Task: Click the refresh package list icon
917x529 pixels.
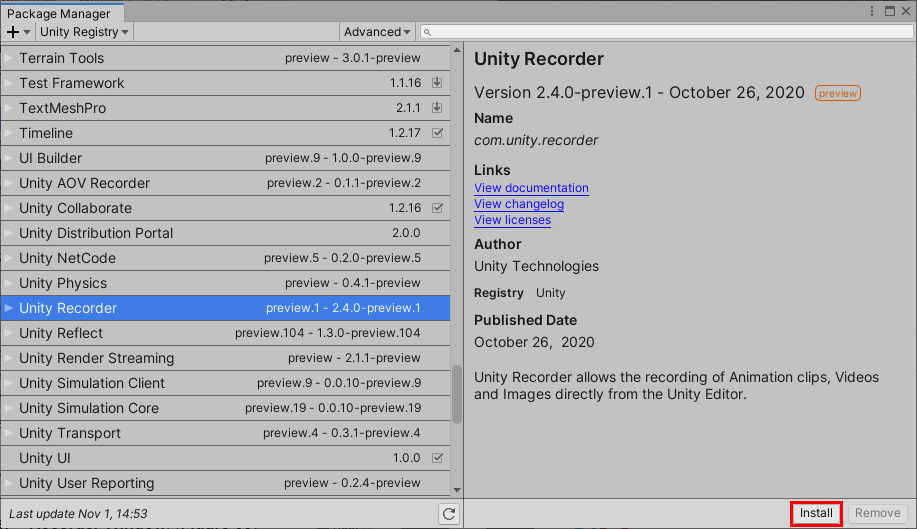Action: (449, 514)
